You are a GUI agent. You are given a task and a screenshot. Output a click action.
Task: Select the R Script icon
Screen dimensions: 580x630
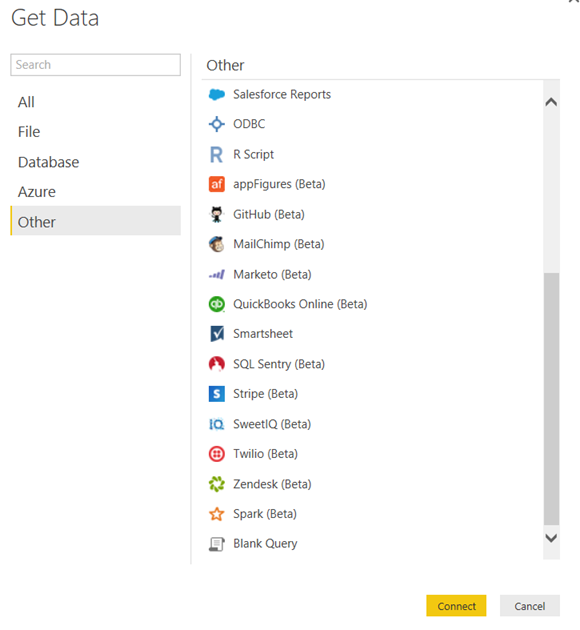[x=216, y=154]
